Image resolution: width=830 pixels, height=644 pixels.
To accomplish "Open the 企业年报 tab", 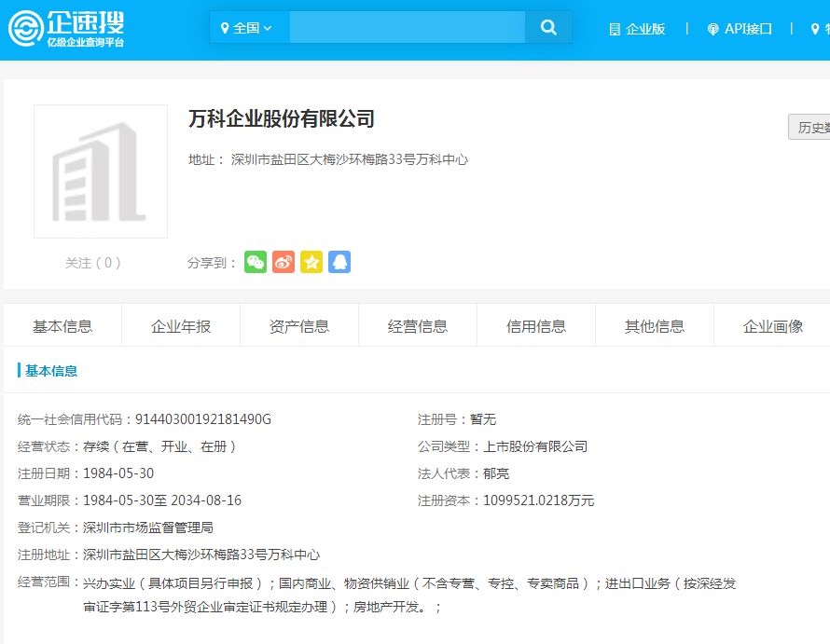I will point(180,325).
